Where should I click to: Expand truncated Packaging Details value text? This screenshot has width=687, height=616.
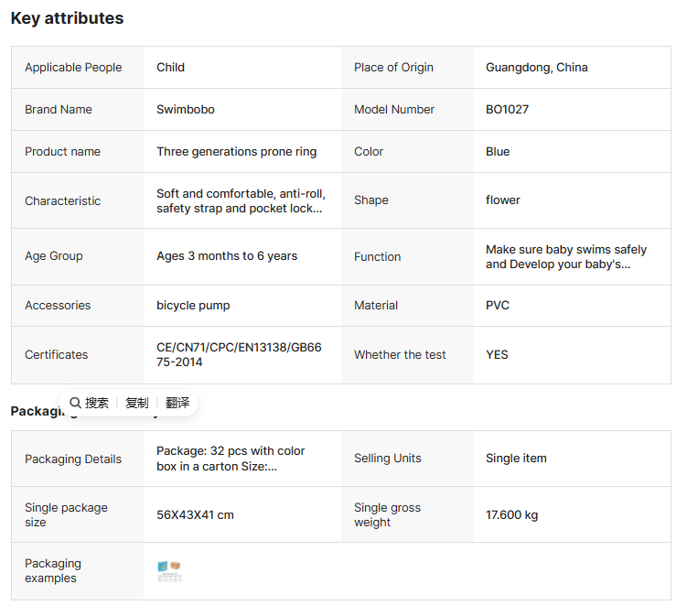231,459
